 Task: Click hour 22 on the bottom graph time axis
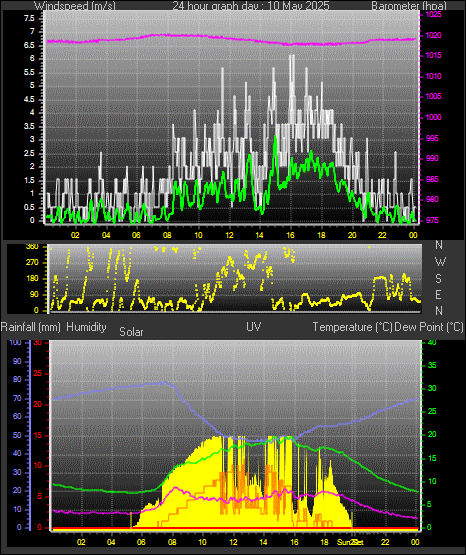(x=385, y=542)
